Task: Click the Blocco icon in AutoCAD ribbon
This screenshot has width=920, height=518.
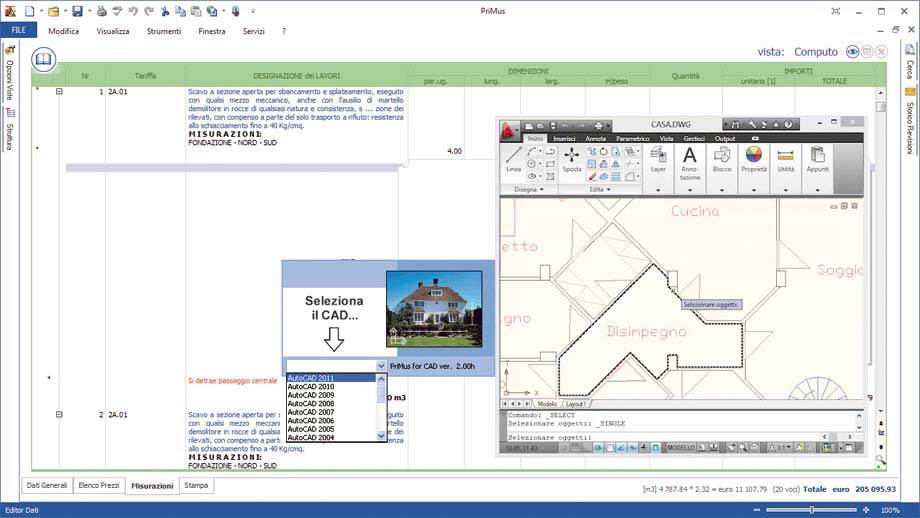Action: click(x=722, y=160)
